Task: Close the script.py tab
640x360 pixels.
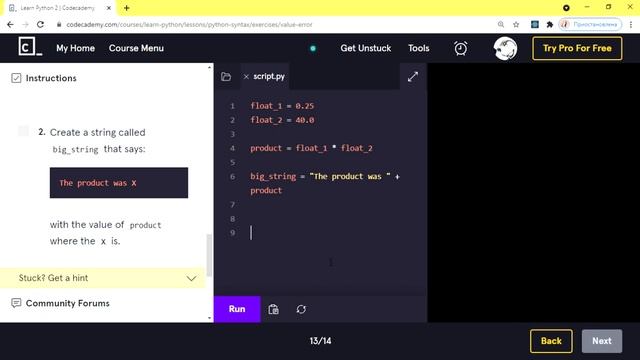Action: click(246, 76)
